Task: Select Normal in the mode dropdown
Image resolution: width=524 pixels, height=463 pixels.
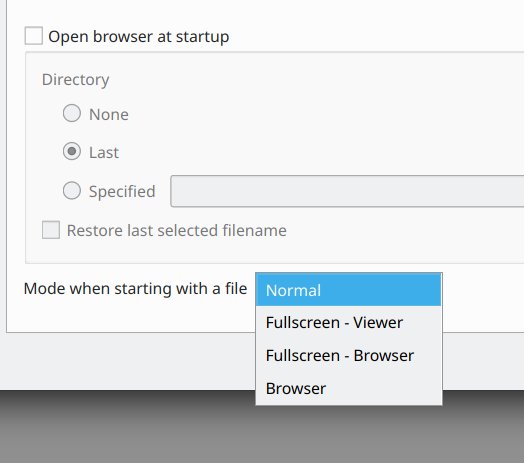Action: [349, 290]
